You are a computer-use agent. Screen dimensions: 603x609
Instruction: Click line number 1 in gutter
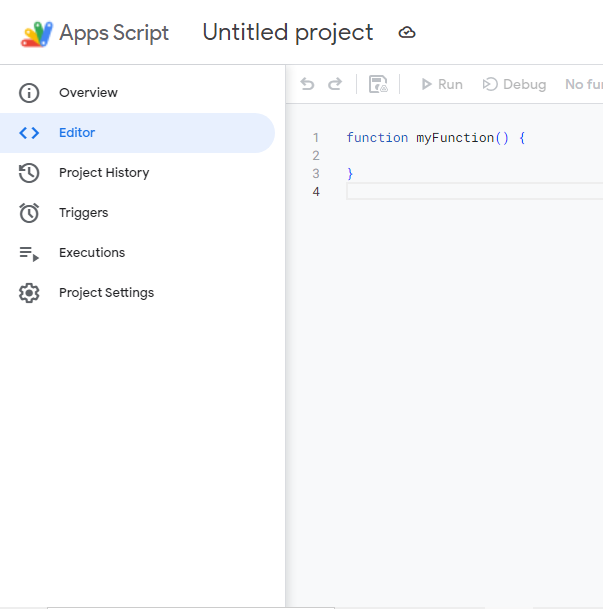(316, 138)
